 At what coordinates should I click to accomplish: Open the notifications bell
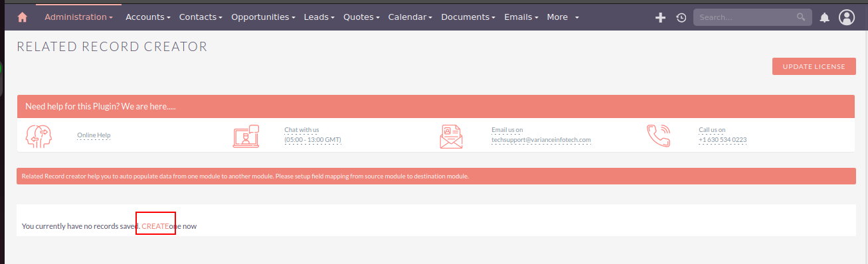824,18
